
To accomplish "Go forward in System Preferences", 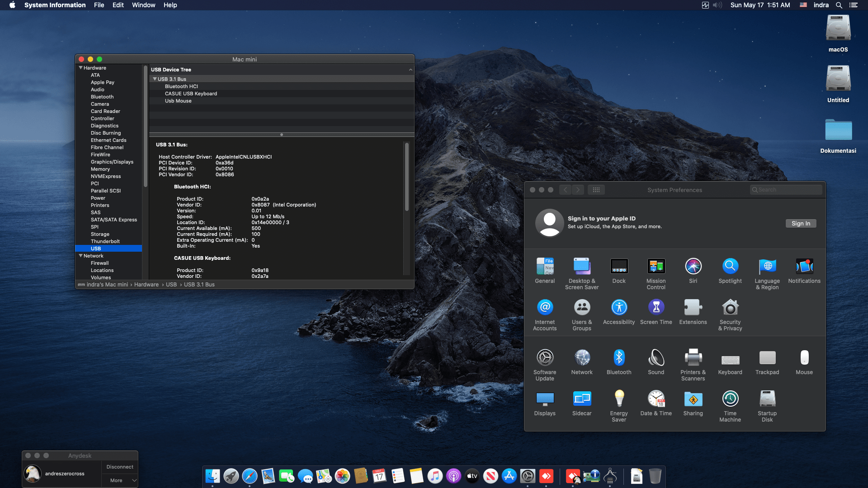I will click(578, 190).
